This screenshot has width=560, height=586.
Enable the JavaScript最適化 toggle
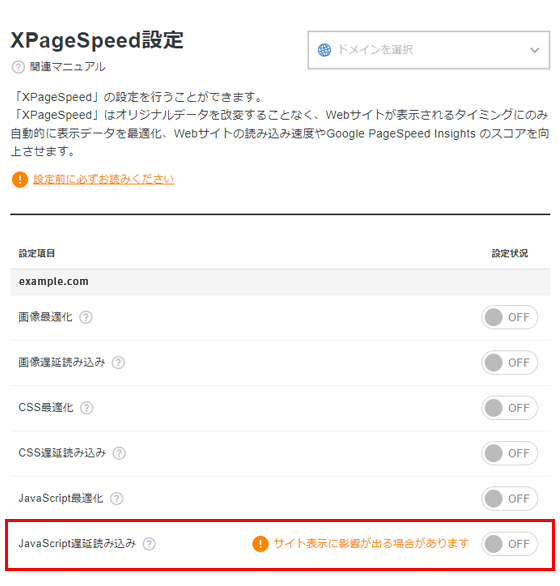point(510,499)
